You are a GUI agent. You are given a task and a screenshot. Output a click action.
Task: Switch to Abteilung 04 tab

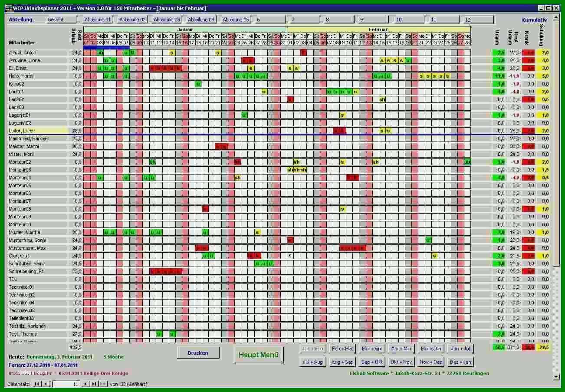[x=201, y=20]
